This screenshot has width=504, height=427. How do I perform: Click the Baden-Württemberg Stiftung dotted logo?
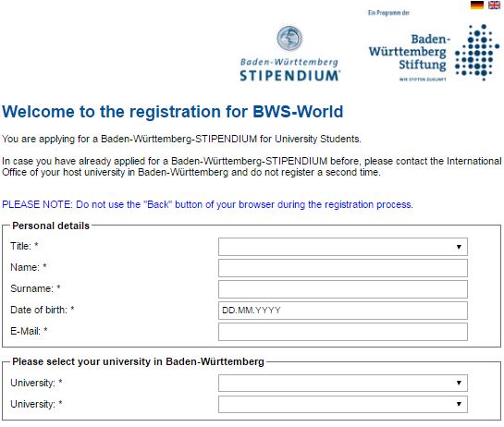[x=477, y=53]
